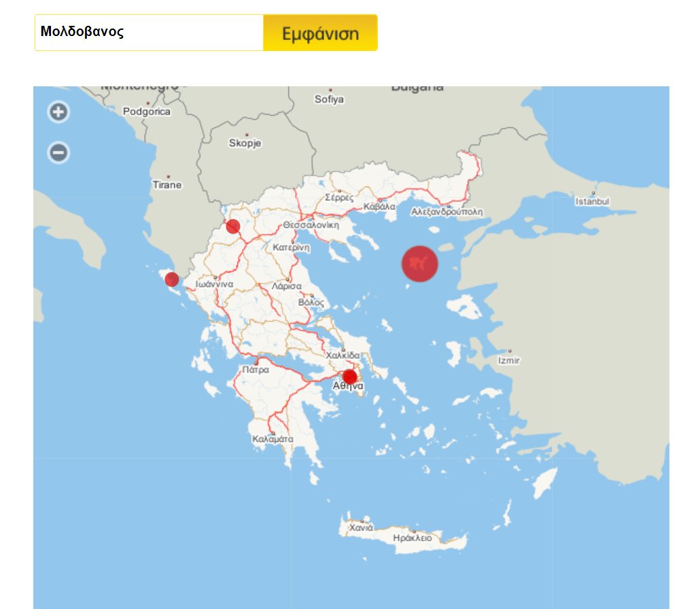Click the Σέρρες city label
Screen dimensions: 700x609
click(x=339, y=197)
